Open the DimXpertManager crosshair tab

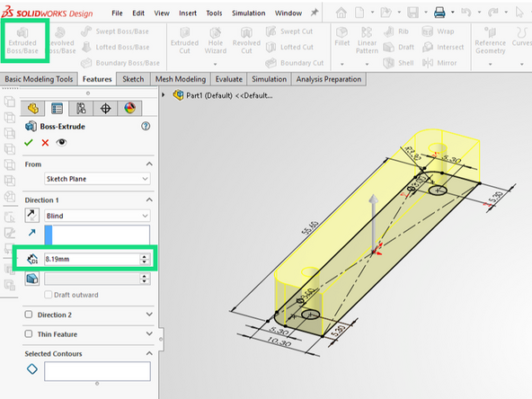tap(105, 109)
